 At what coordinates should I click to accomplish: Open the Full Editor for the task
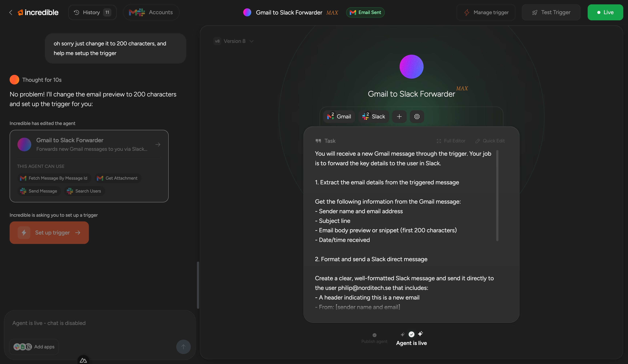(x=451, y=141)
